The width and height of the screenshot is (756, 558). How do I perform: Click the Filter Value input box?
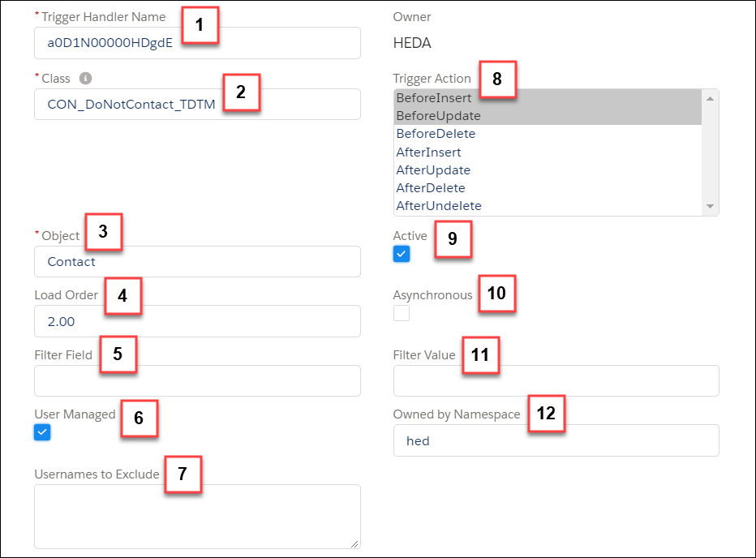coord(556,380)
